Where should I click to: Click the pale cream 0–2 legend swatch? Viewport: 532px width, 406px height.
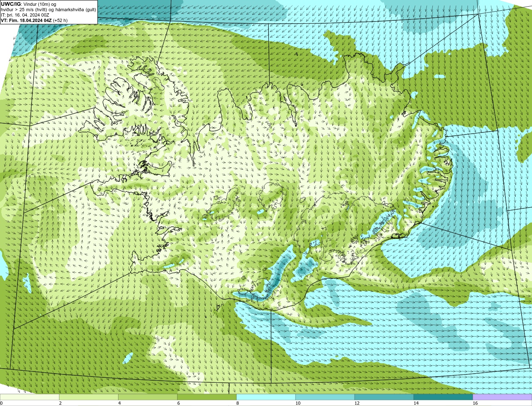pos(30,397)
